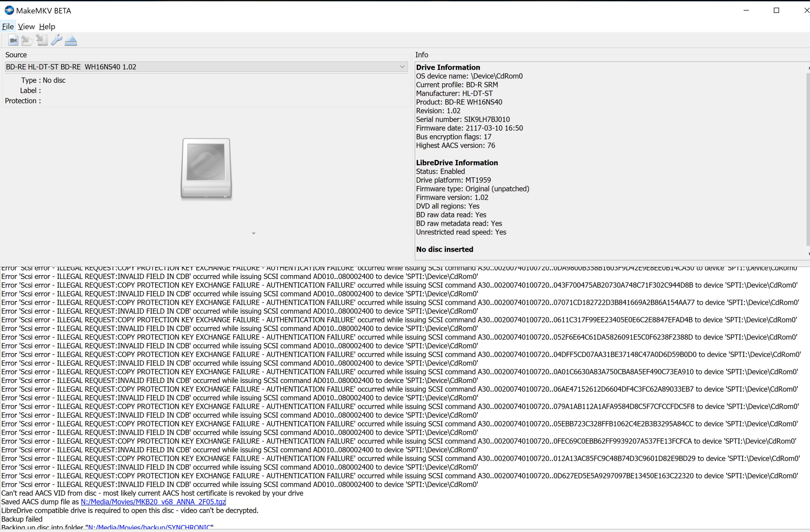Click 'Type : No disc' label
Viewport: 810px width, 532px height.
[43, 80]
